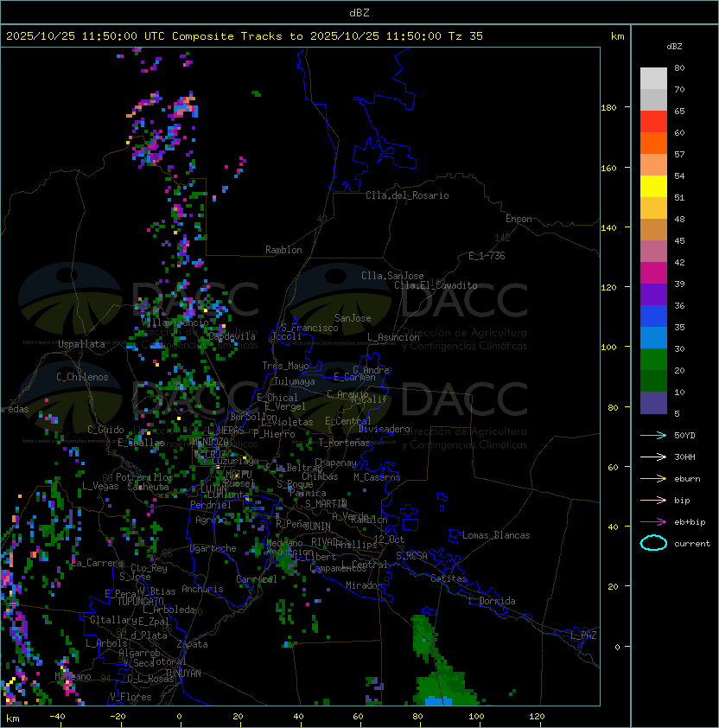Click the Potrerillos map label
Viewport: 719px width, 728px height.
[144, 477]
